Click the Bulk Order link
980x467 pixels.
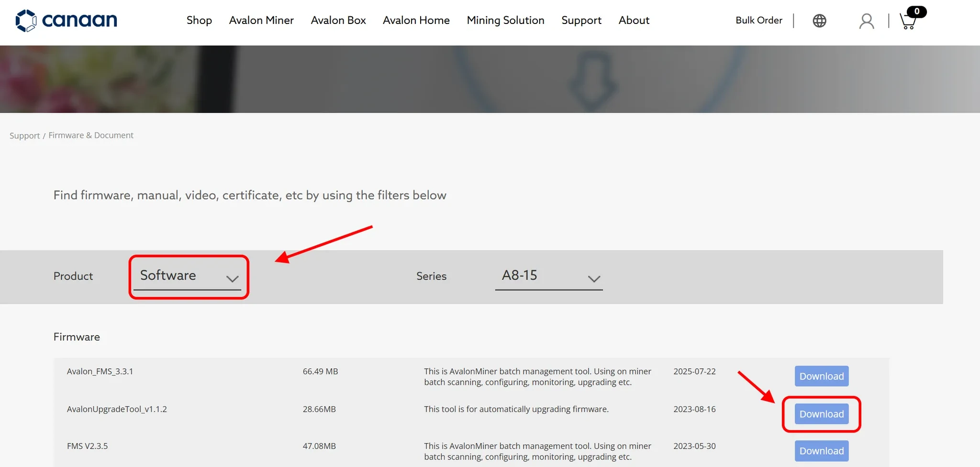758,20
